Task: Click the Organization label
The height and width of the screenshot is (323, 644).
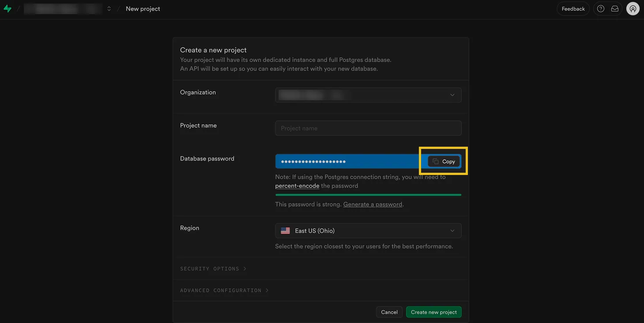Action: (x=198, y=92)
